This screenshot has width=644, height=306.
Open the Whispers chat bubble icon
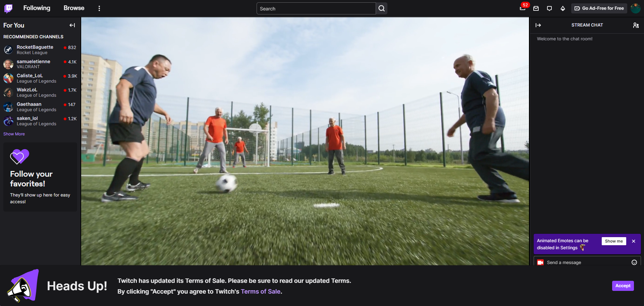click(x=549, y=8)
